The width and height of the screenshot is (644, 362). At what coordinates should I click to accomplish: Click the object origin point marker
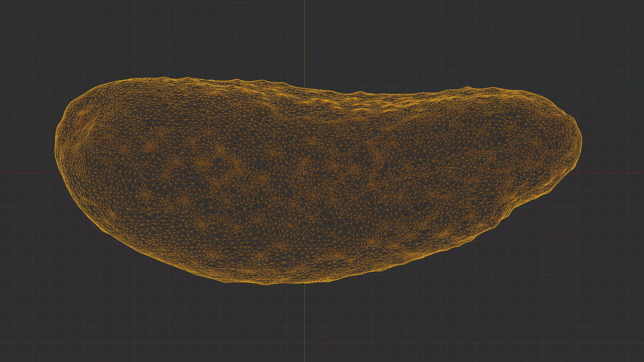pos(305,173)
